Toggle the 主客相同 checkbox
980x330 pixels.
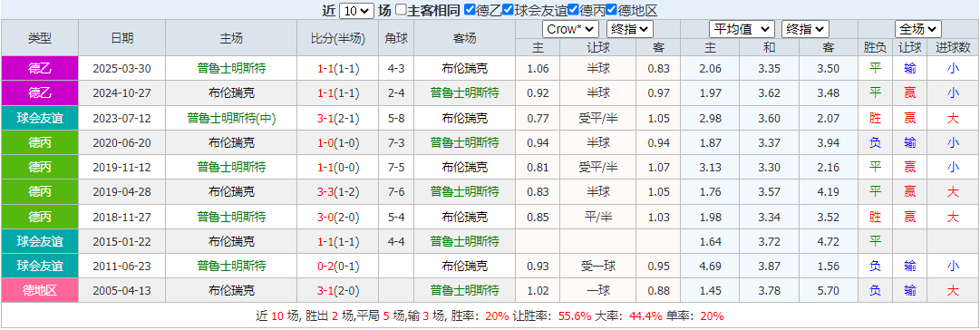[x=402, y=10]
